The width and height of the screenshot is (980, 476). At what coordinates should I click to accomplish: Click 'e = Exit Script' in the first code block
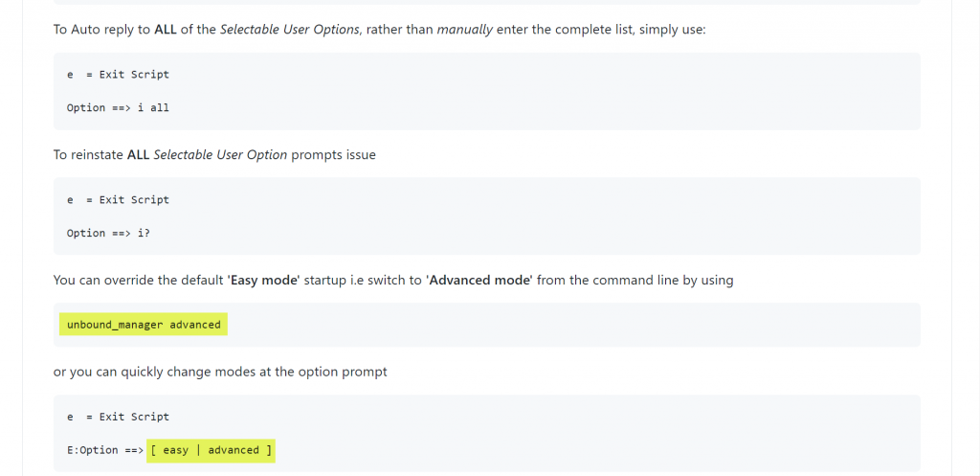(x=118, y=75)
